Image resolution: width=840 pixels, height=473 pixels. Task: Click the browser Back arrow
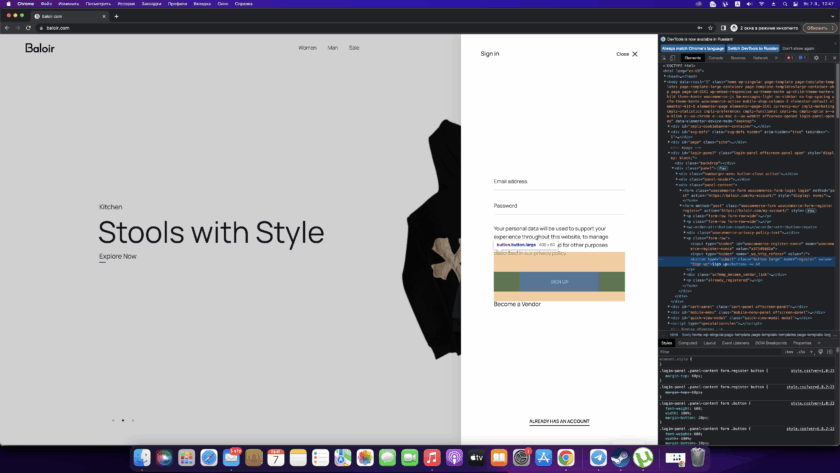point(7,28)
